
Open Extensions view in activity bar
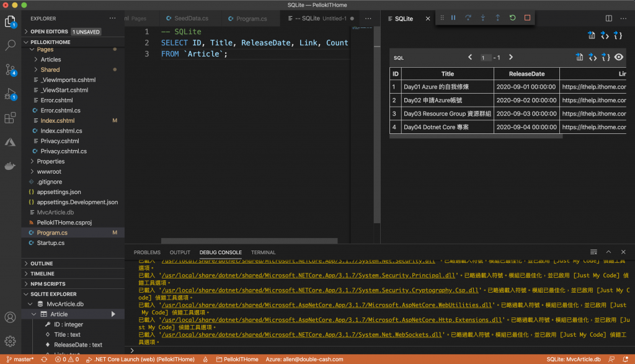click(x=10, y=118)
